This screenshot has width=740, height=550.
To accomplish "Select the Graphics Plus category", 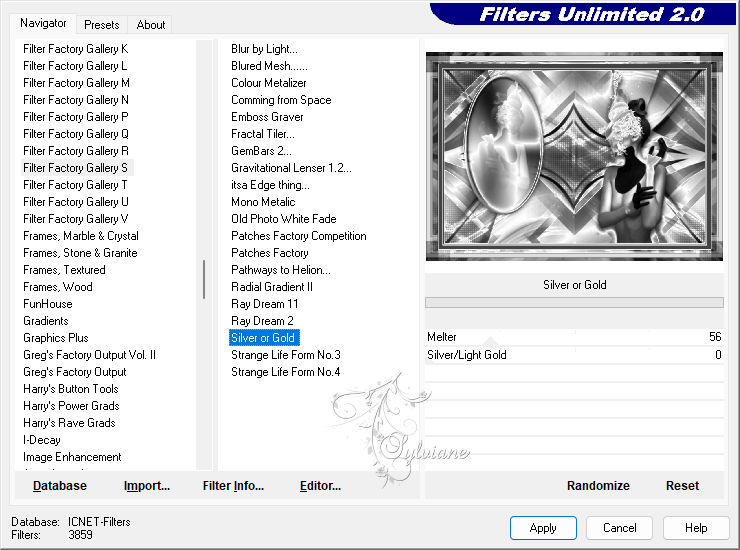I will (x=56, y=338).
